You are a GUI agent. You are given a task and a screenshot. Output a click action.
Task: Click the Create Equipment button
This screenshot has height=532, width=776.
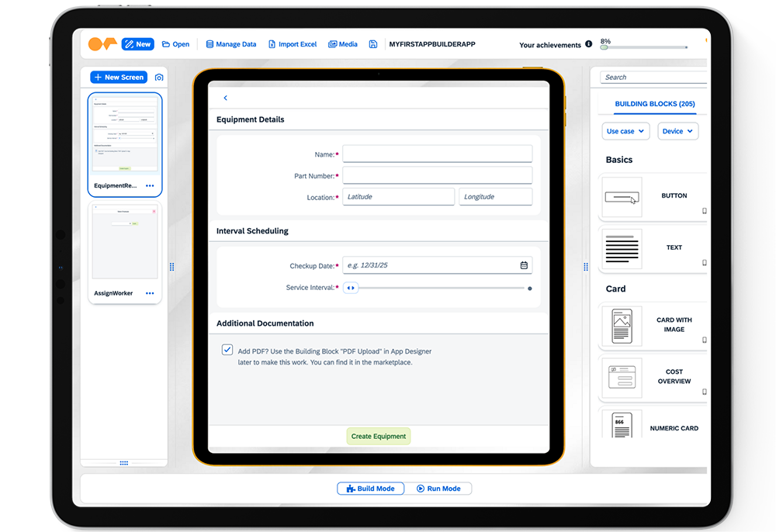[x=378, y=436]
